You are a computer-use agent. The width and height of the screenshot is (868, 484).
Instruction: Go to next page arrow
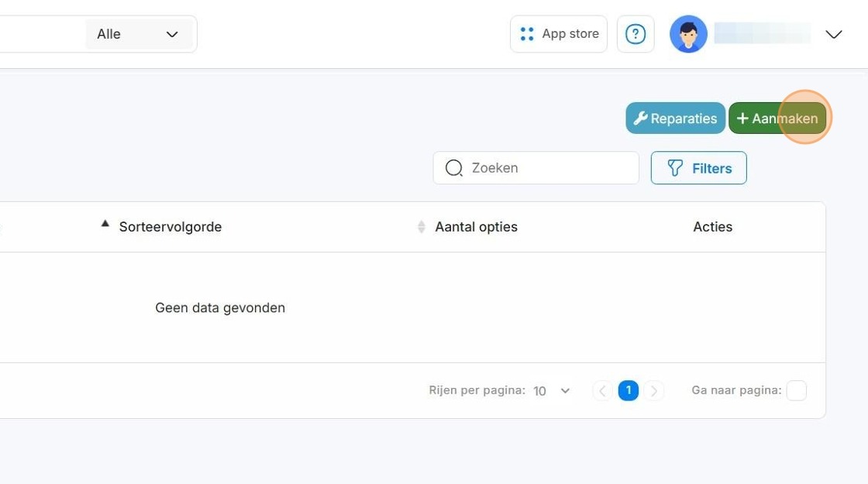pos(654,390)
